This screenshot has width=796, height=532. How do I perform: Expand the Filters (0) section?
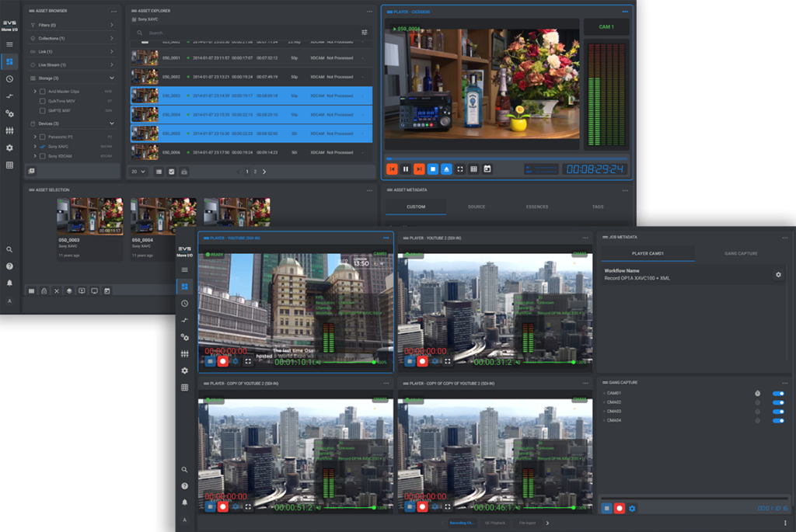tap(112, 26)
